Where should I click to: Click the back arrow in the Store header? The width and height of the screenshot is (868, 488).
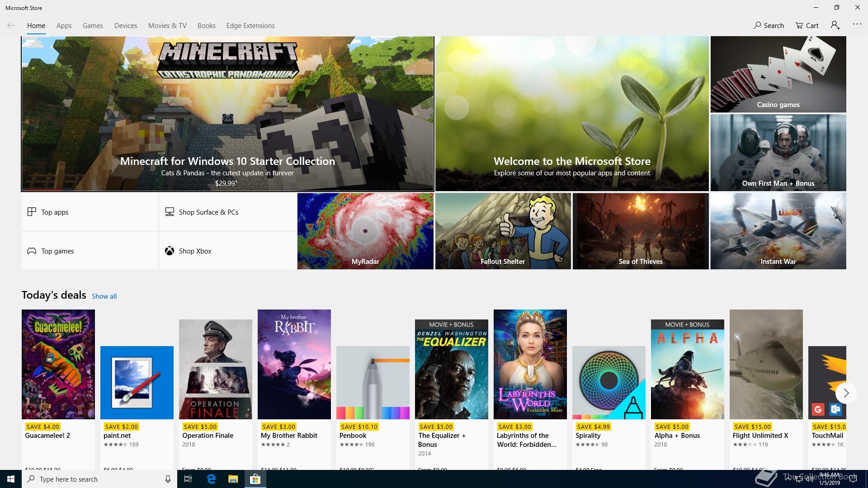11,25
